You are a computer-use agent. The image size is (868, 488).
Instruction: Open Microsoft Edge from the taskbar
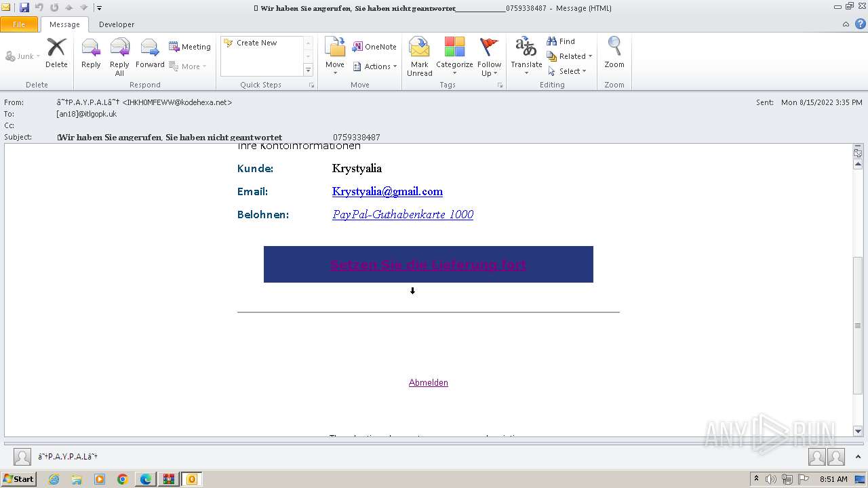[x=146, y=479]
